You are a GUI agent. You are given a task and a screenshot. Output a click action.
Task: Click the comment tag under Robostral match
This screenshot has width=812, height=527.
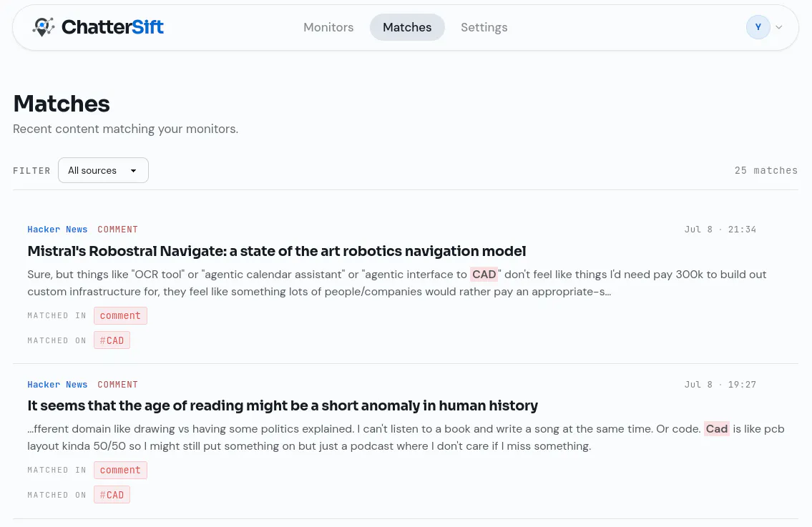tap(120, 316)
